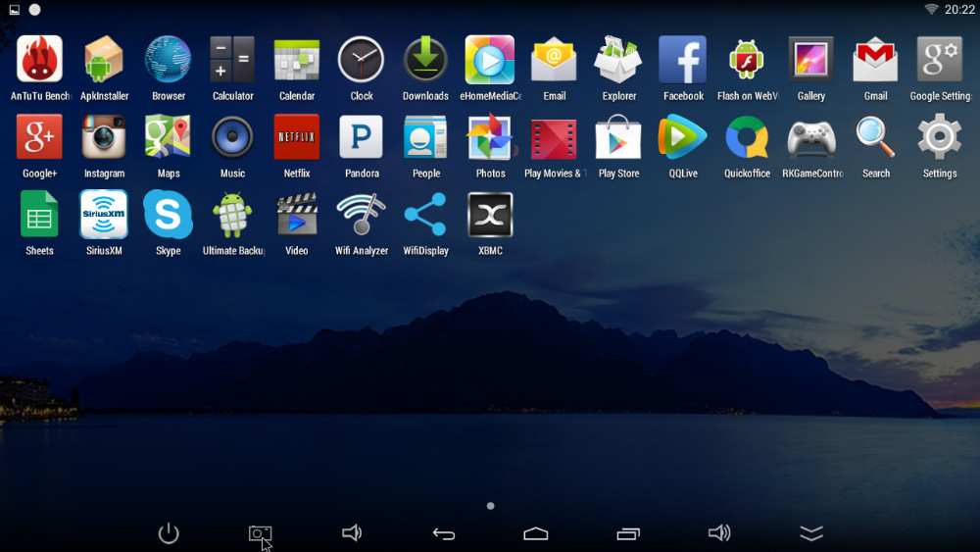
Task: Open the Settings gear app
Action: click(x=940, y=137)
